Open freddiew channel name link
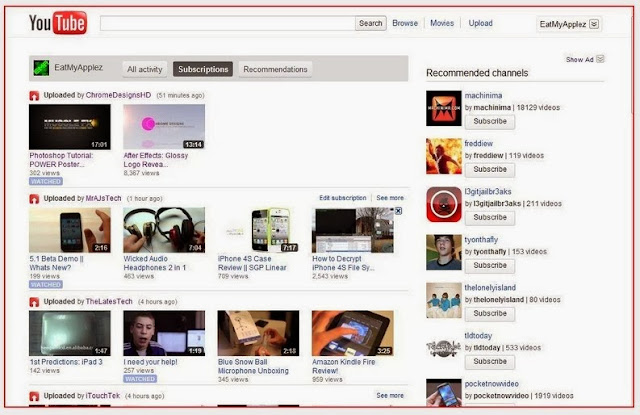Viewport: 640px width, 415px height. (x=478, y=144)
